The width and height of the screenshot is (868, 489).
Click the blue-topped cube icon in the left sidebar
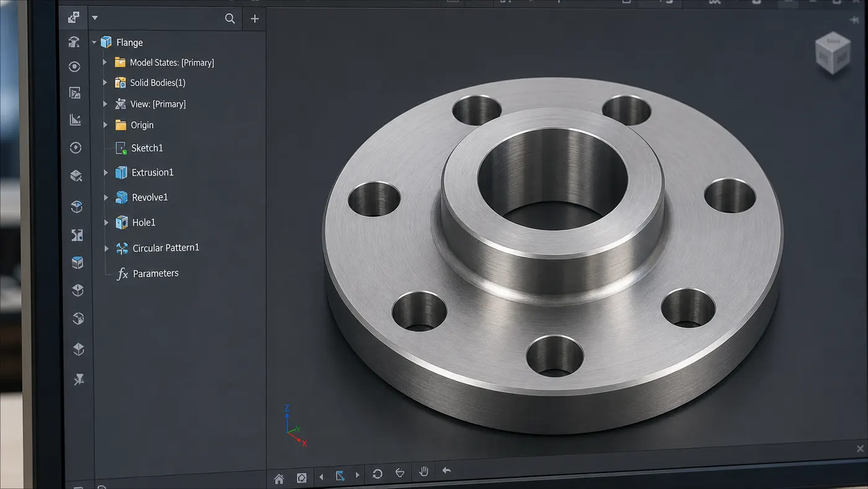[x=77, y=262]
